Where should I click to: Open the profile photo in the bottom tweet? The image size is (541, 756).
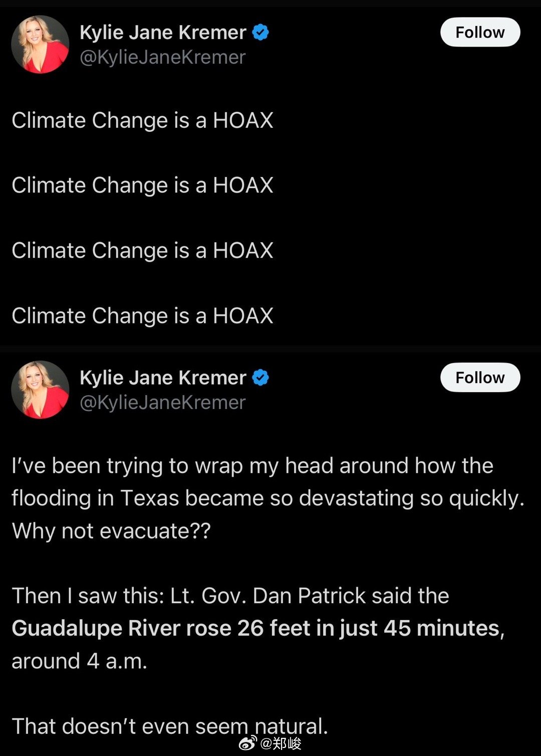[40, 390]
